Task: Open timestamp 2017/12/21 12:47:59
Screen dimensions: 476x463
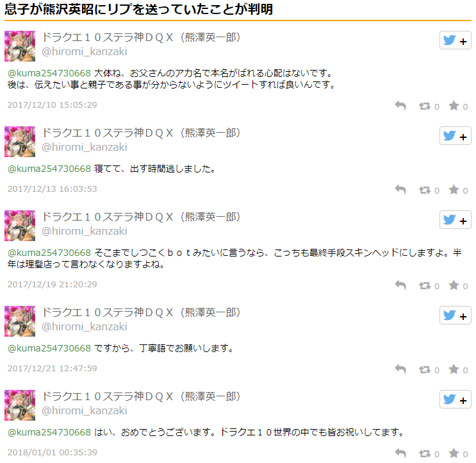Action: pos(53,368)
